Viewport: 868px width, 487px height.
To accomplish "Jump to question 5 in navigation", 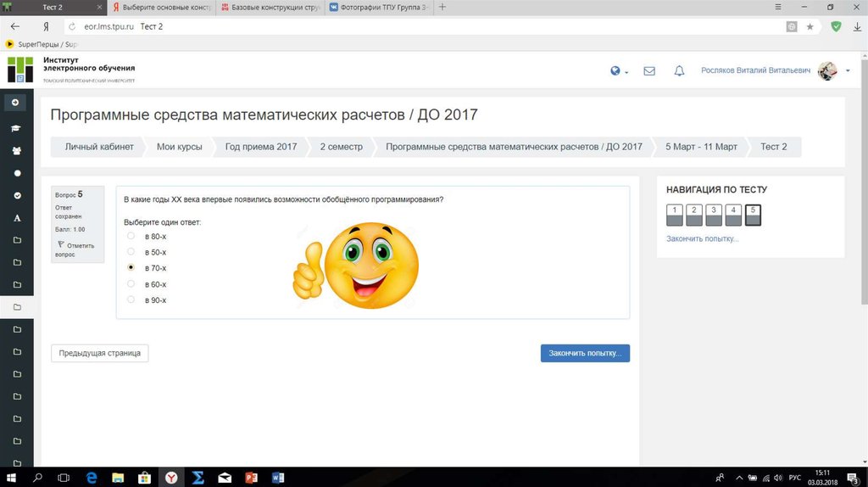I will [x=753, y=215].
